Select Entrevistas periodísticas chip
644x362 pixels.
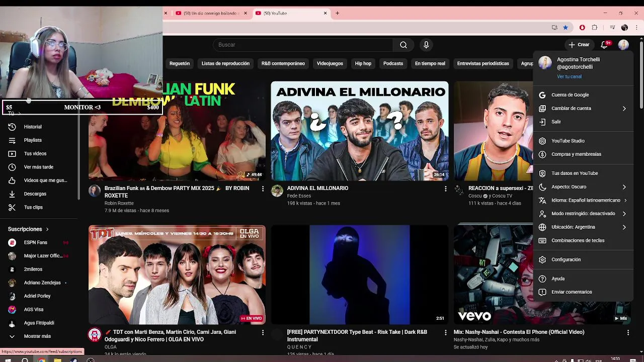coord(483,63)
